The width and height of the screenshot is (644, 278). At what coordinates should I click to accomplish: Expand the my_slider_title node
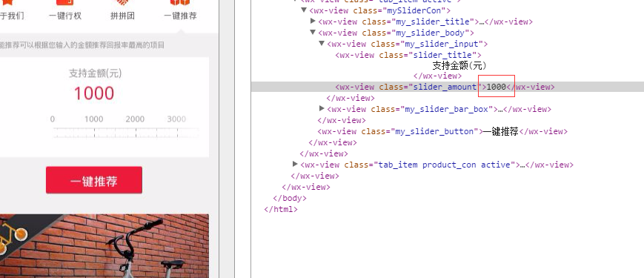click(x=313, y=21)
